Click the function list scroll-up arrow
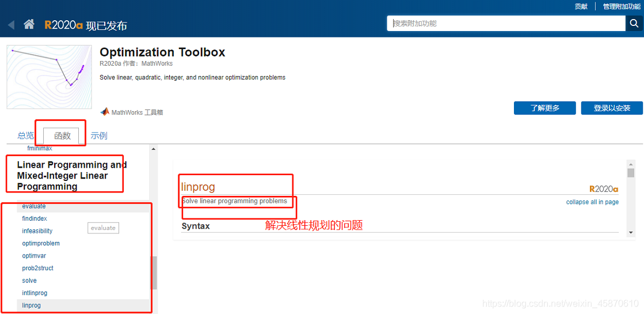The image size is (644, 314). pos(154,149)
